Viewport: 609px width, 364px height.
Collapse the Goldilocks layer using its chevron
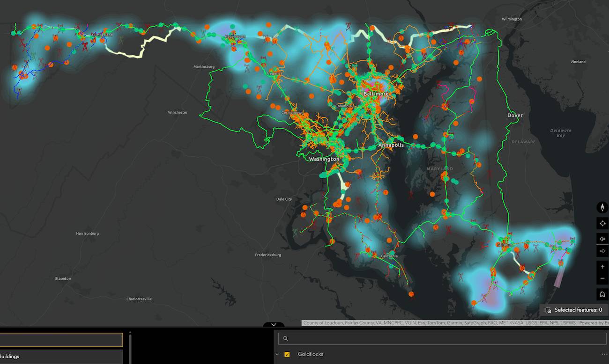277,354
